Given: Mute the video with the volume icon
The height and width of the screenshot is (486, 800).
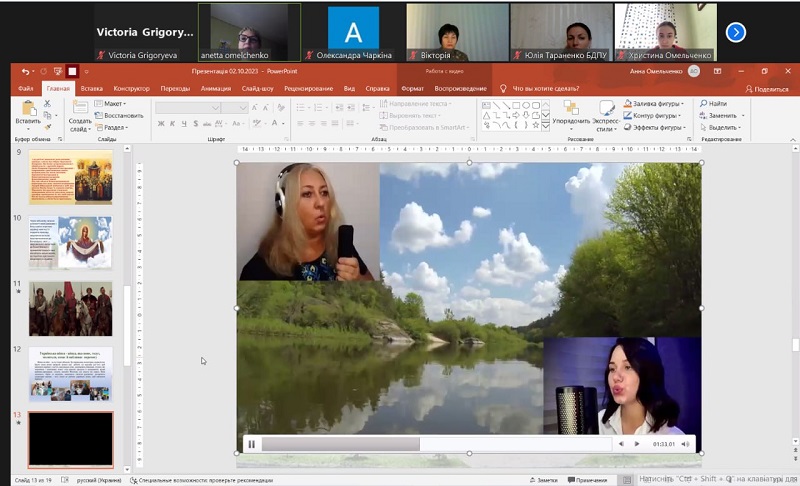Looking at the screenshot, I should point(685,444).
